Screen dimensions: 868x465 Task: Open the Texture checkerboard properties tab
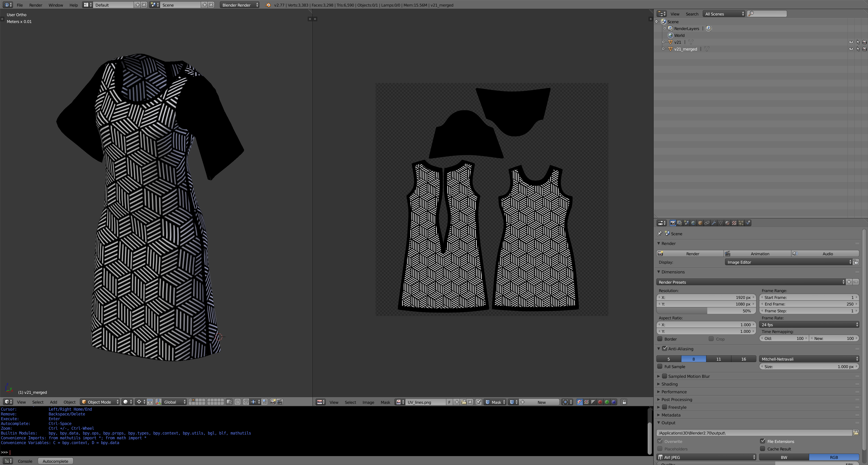(x=734, y=223)
